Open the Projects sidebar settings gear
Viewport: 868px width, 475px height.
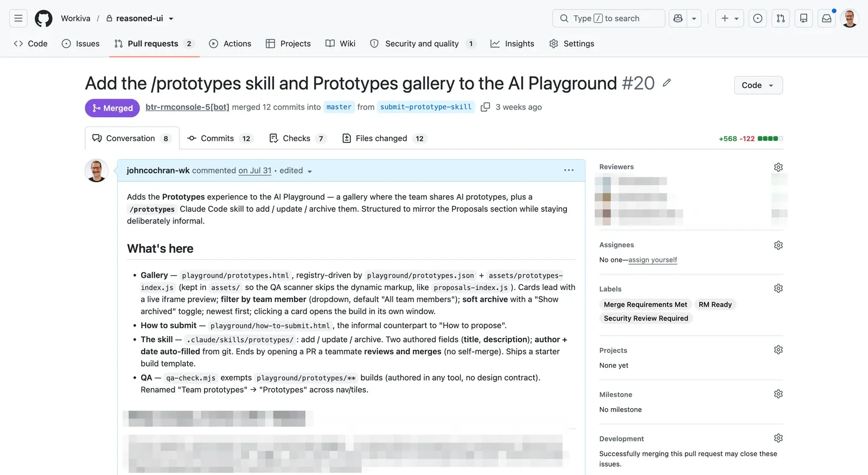(778, 350)
